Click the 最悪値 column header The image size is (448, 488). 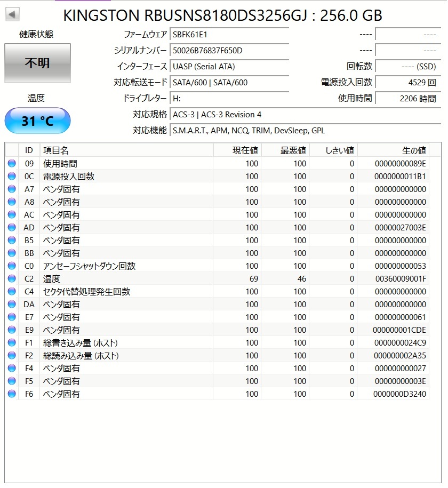point(285,150)
